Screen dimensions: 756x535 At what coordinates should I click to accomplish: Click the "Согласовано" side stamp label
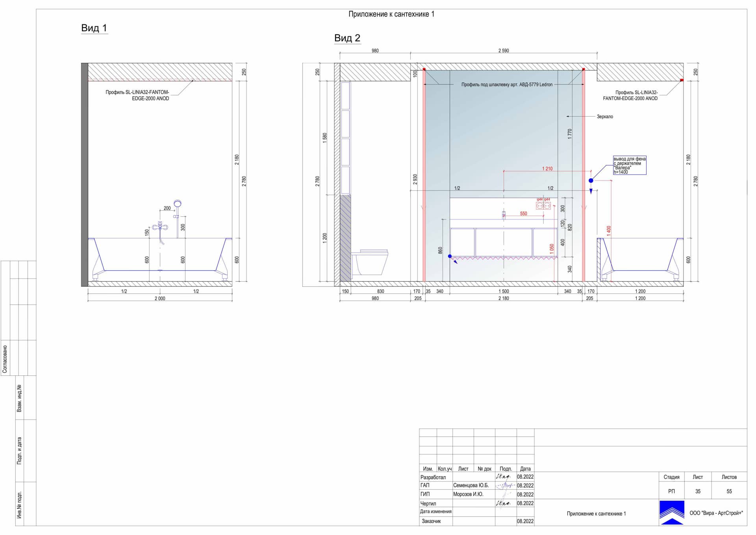click(x=5, y=359)
